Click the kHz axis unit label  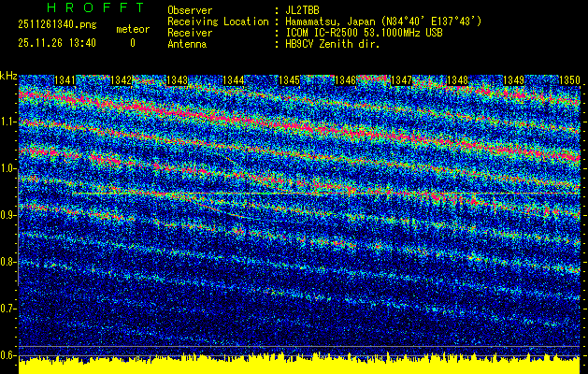[x=8, y=74]
